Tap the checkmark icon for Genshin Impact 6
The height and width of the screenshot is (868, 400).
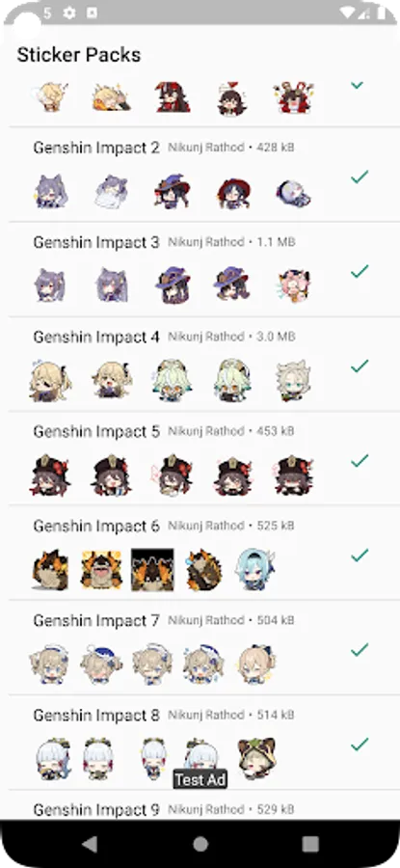[360, 556]
